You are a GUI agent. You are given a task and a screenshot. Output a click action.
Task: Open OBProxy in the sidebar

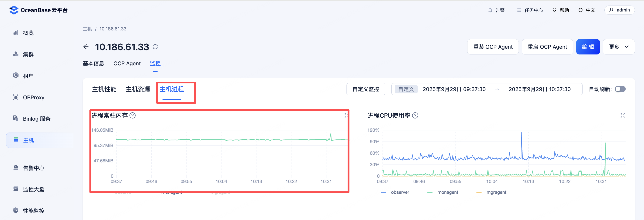[33, 97]
